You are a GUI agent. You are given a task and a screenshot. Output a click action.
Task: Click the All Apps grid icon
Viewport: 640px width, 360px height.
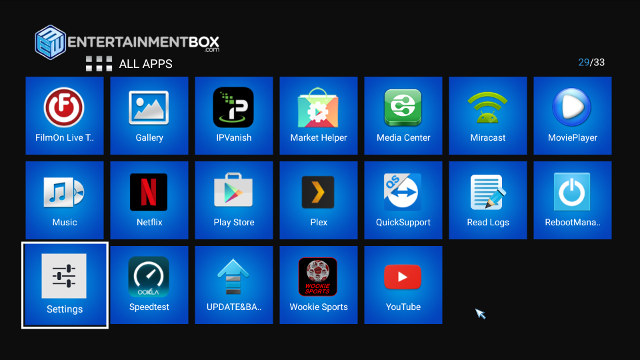pos(99,64)
